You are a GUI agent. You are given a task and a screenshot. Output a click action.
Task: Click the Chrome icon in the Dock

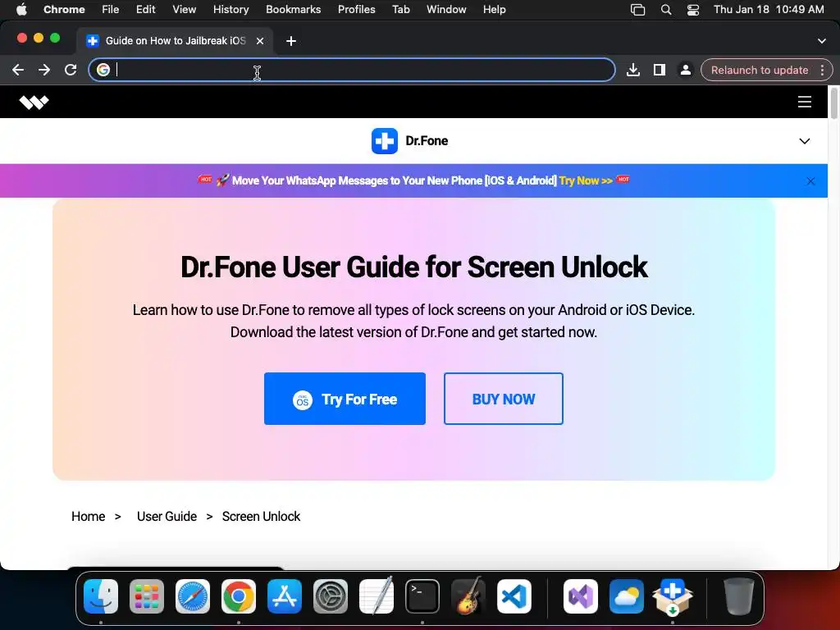pos(239,596)
